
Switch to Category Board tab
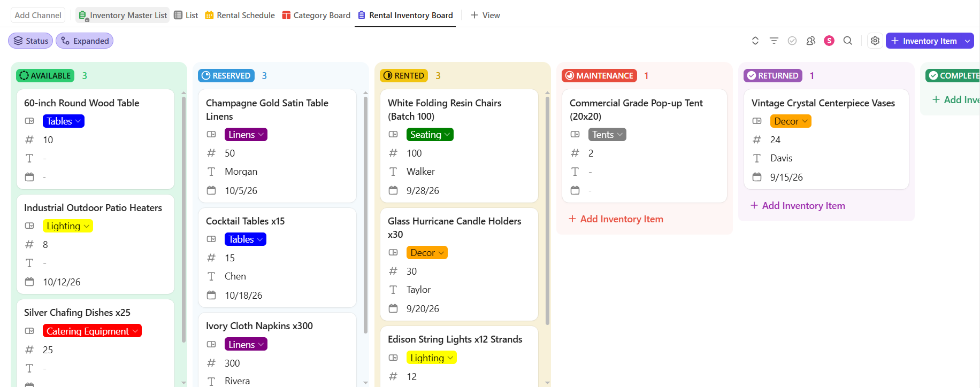(316, 15)
